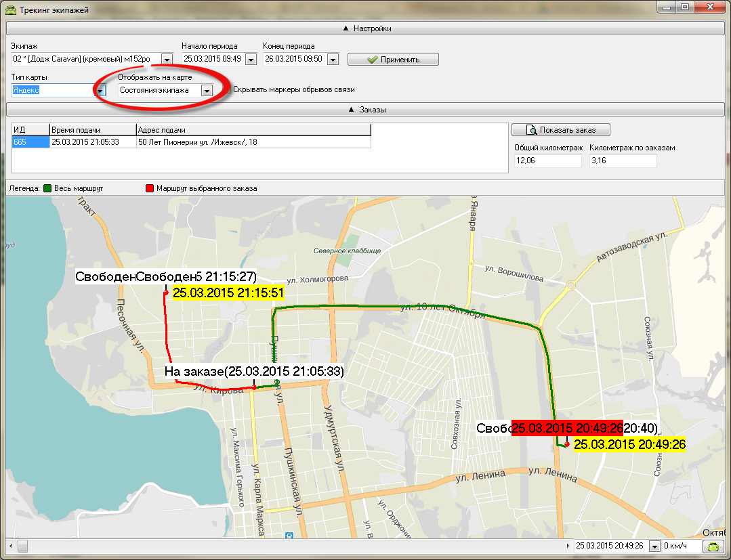
Task: Collapse the Настройки section header
Action: coord(367,28)
